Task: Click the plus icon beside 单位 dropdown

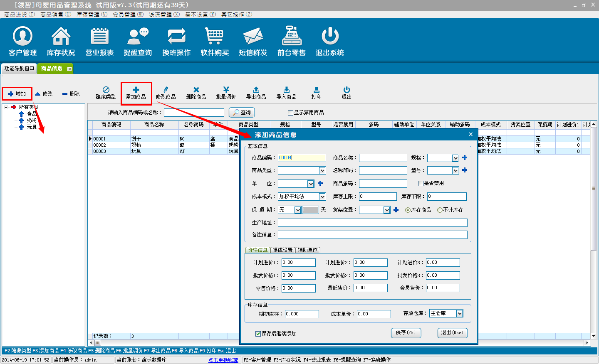Action: point(320,184)
